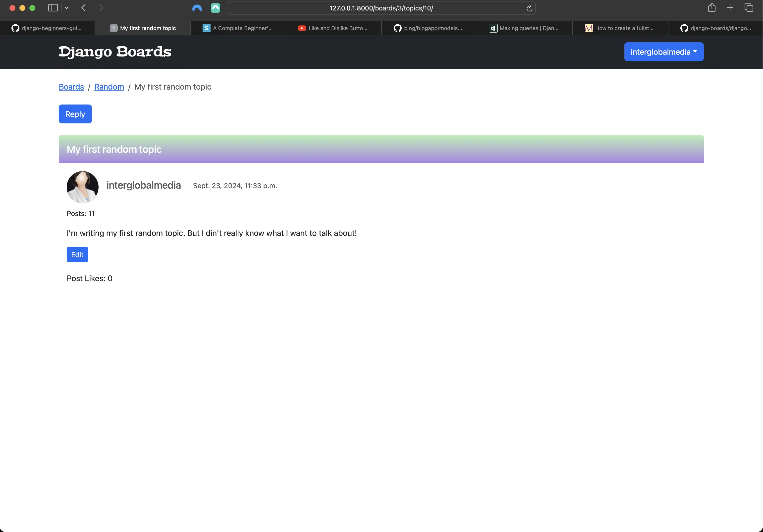Select the My first random topic tab
The height and width of the screenshot is (532, 763).
click(x=143, y=28)
